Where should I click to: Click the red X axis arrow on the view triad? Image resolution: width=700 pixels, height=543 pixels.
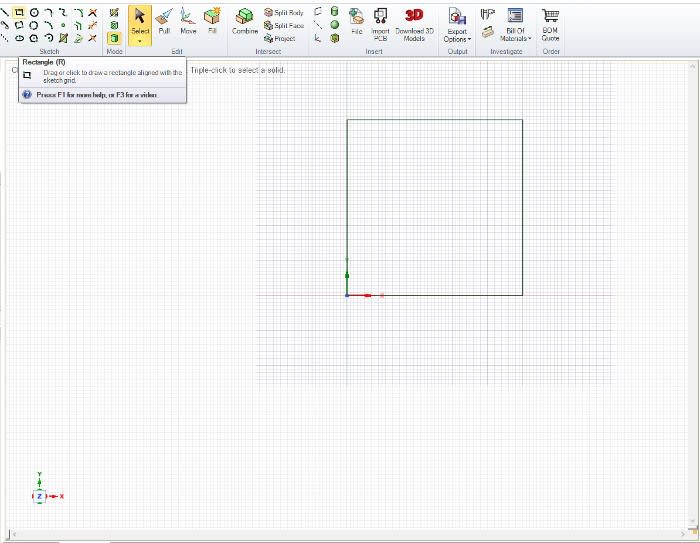[55, 496]
